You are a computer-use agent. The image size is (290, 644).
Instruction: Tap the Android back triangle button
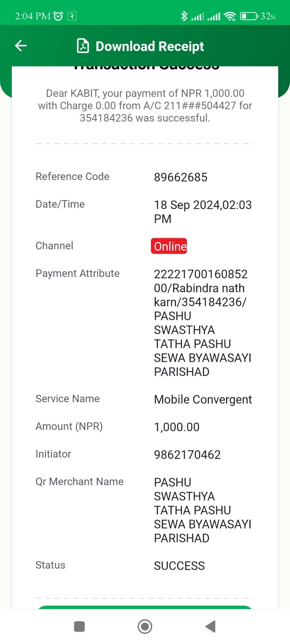click(210, 627)
